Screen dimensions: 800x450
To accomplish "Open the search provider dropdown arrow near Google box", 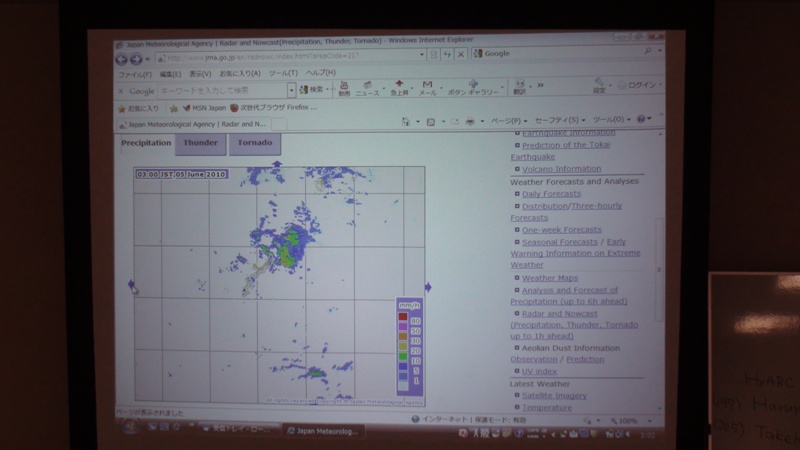I will click(660, 51).
